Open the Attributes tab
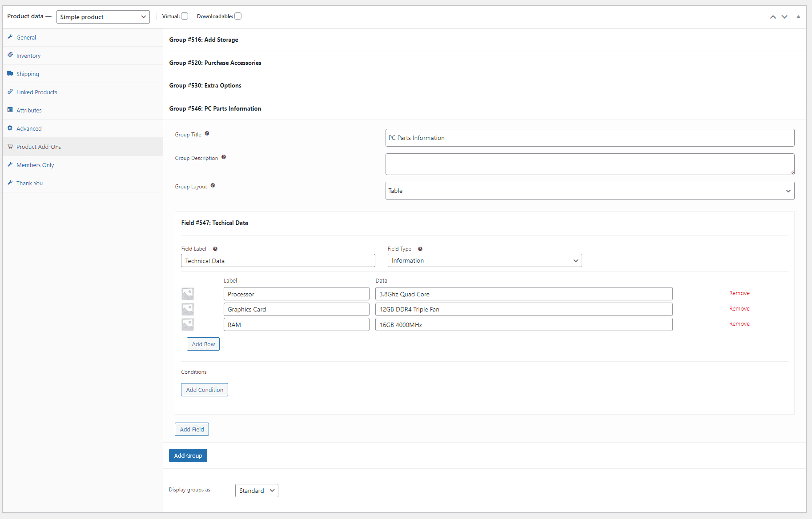The height and width of the screenshot is (519, 812). tap(83, 110)
